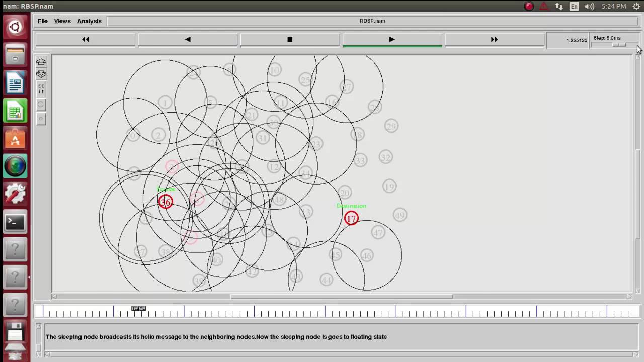
Task: Click the red warning triangle tray icon
Action: pyautogui.click(x=544, y=6)
